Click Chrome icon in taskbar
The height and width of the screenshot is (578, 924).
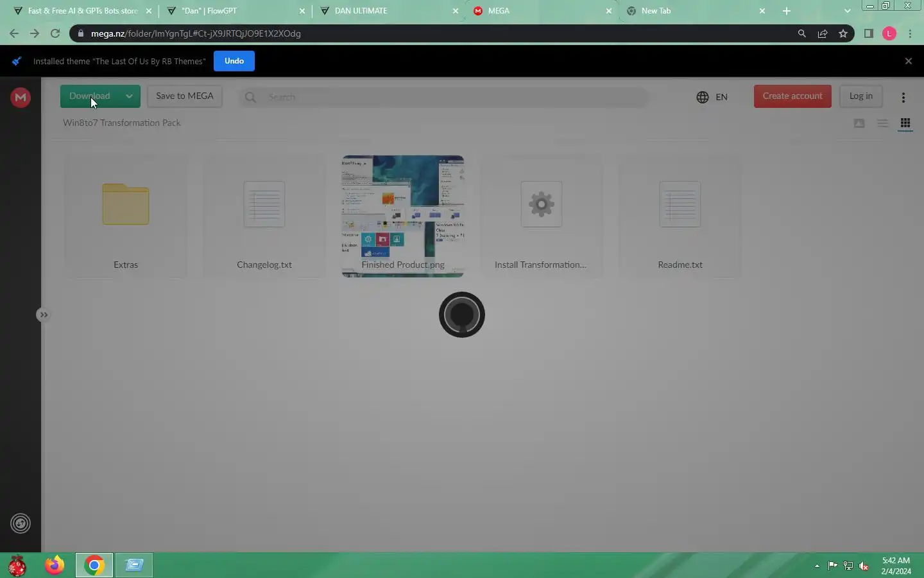click(94, 565)
